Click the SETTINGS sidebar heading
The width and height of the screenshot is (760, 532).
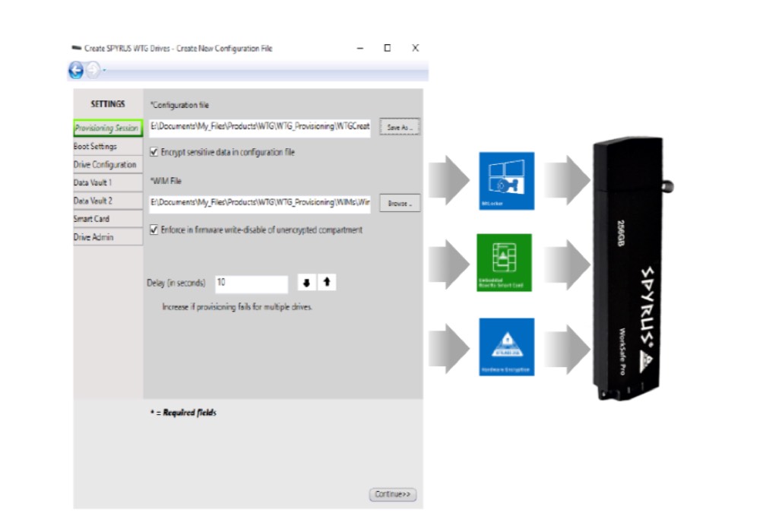pyautogui.click(x=108, y=104)
